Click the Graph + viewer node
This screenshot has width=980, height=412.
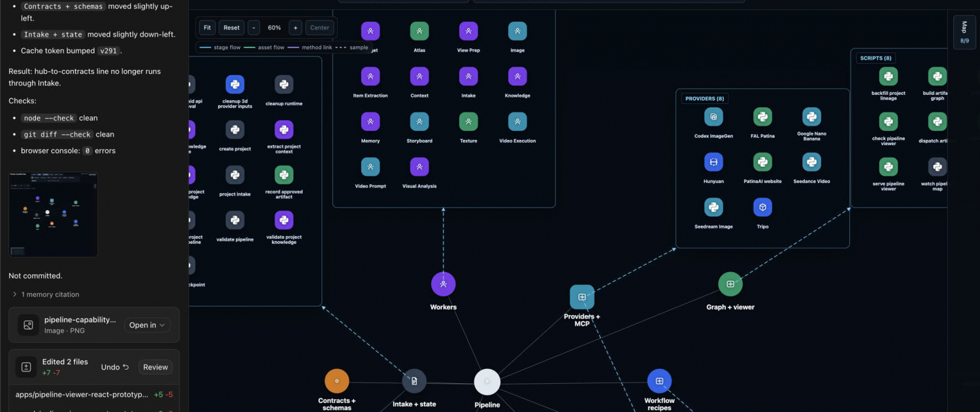(x=730, y=284)
